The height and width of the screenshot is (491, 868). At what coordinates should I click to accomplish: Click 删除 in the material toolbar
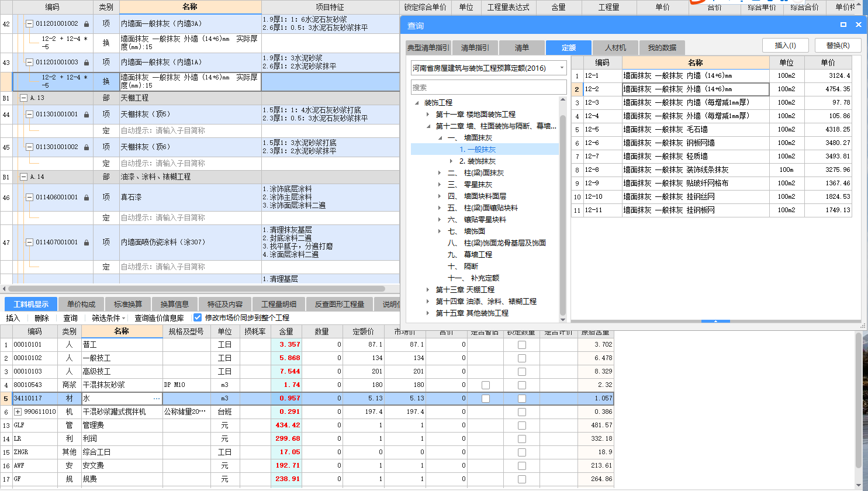[x=42, y=318]
